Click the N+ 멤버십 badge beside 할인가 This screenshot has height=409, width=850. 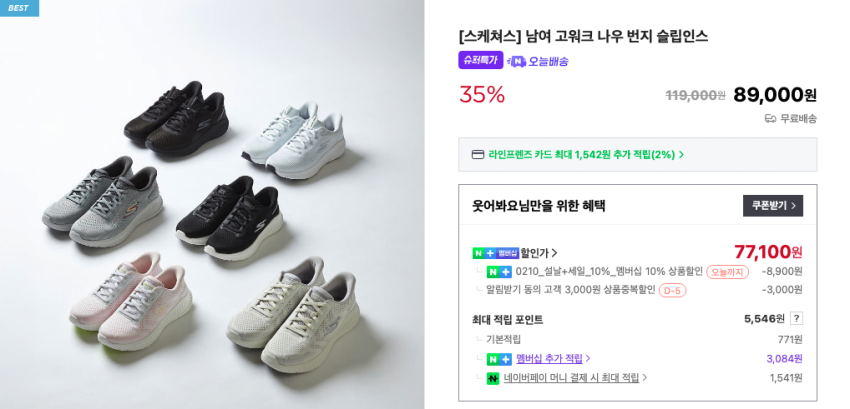495,253
